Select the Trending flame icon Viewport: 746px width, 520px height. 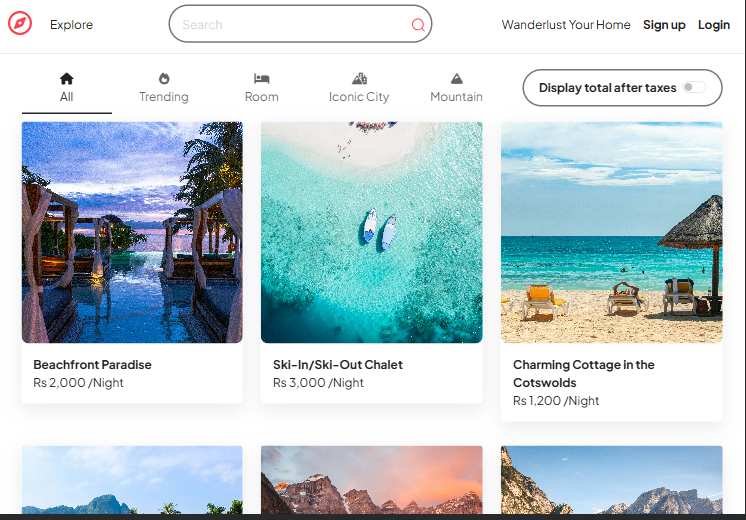click(164, 78)
